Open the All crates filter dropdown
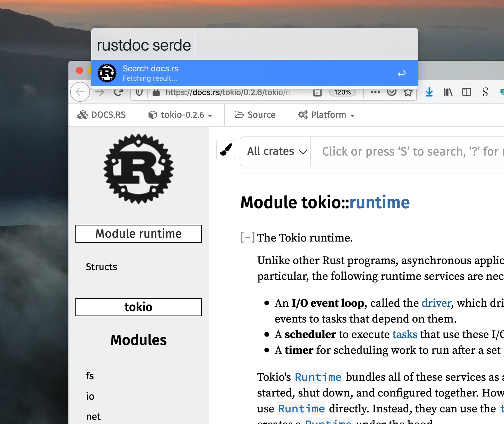The image size is (504, 424). click(276, 151)
